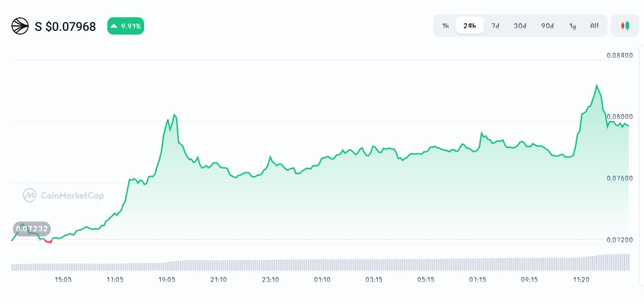Switch chart to 30d range
The height and width of the screenshot is (304, 644).
coord(520,26)
